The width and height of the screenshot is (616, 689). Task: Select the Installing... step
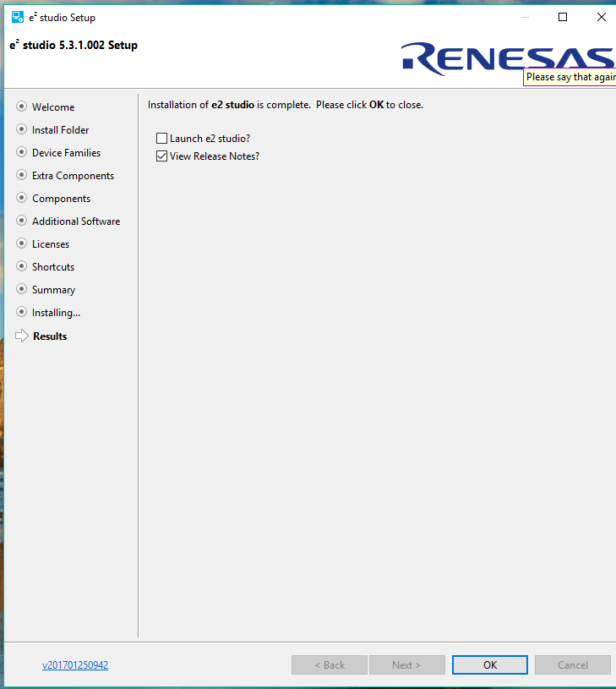pyautogui.click(x=56, y=313)
